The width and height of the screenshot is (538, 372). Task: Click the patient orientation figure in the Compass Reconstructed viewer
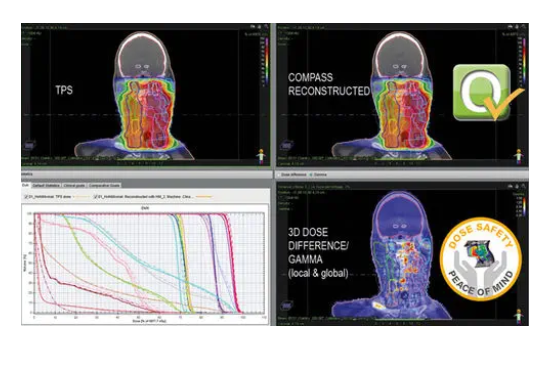[x=518, y=156]
